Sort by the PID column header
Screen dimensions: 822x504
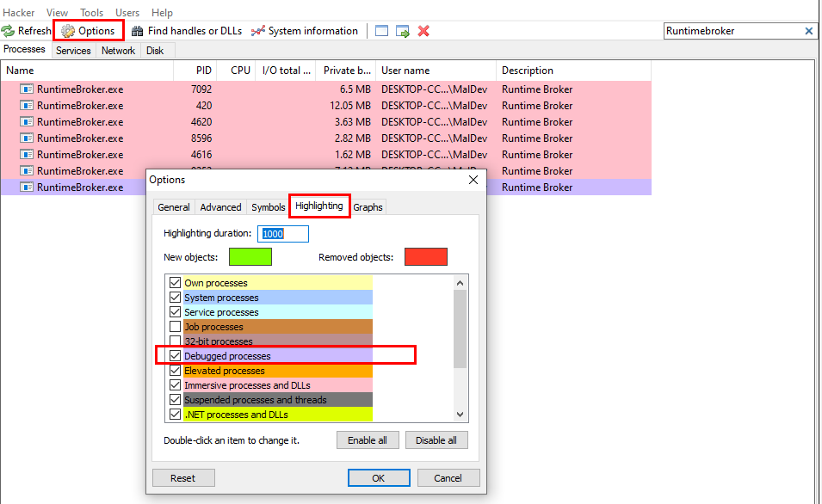click(x=195, y=71)
